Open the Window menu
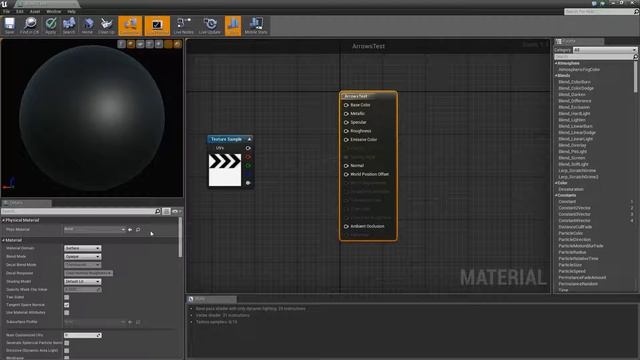The width and height of the screenshot is (640, 360). (x=53, y=12)
